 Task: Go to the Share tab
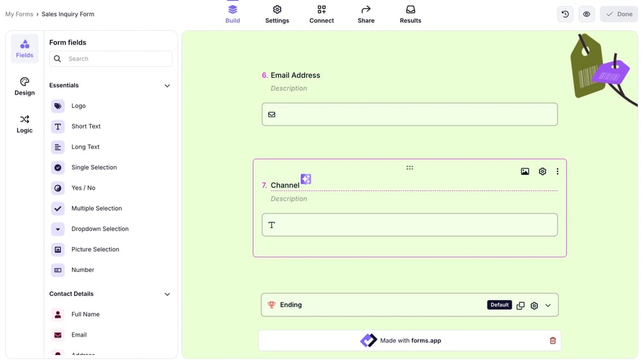[366, 14]
